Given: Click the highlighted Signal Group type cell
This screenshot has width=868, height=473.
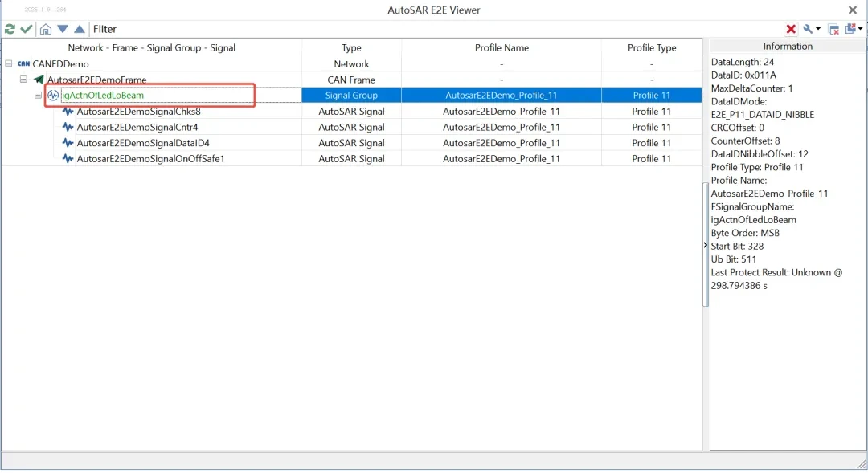Looking at the screenshot, I should [x=351, y=95].
